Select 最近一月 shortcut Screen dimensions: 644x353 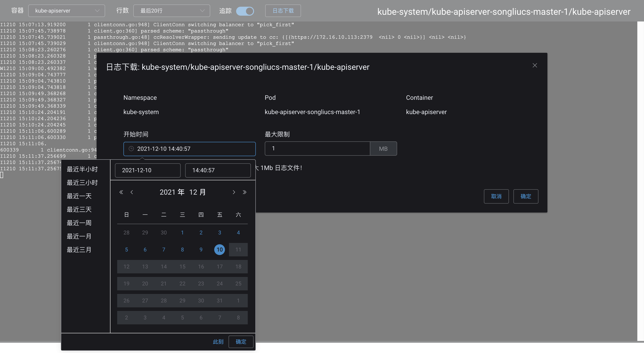(79, 236)
